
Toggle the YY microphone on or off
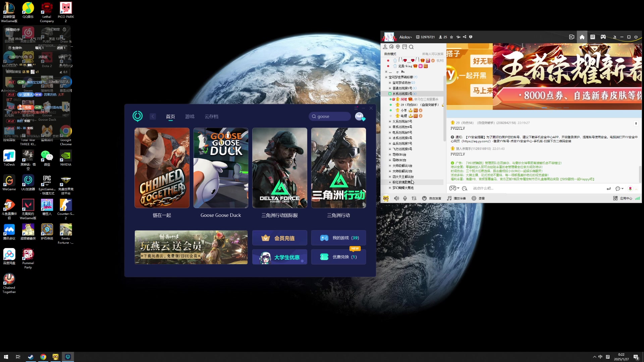tap(405, 198)
